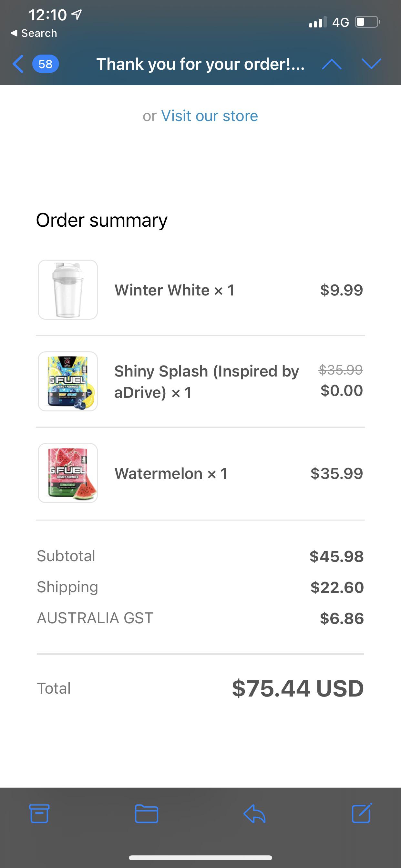The image size is (401, 868).
Task: Archive this order email
Action: [x=39, y=814]
